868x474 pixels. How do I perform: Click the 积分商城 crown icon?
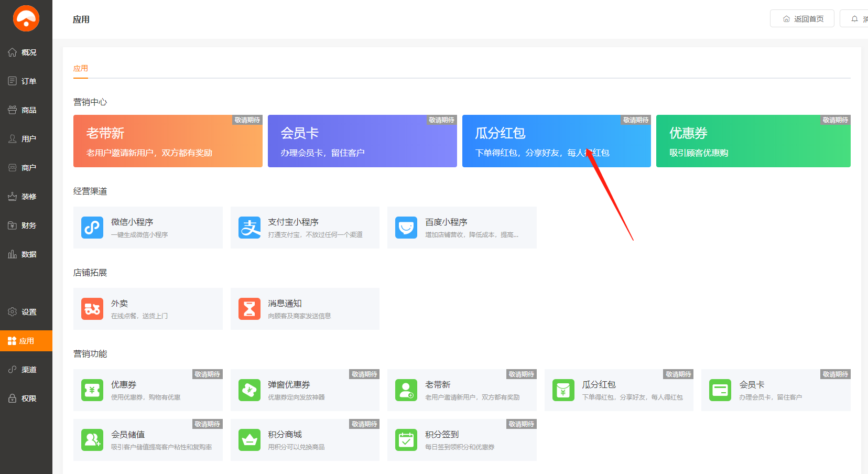pos(249,440)
